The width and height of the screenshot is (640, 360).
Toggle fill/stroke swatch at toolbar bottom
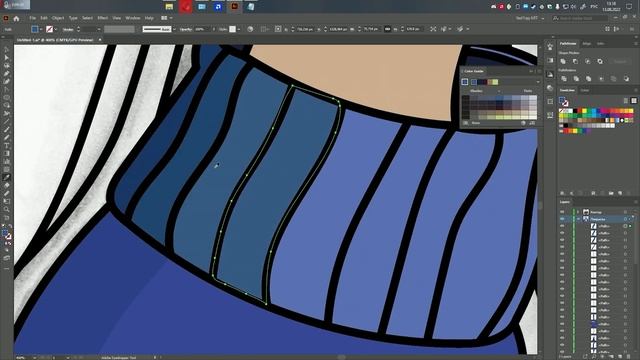[7, 235]
